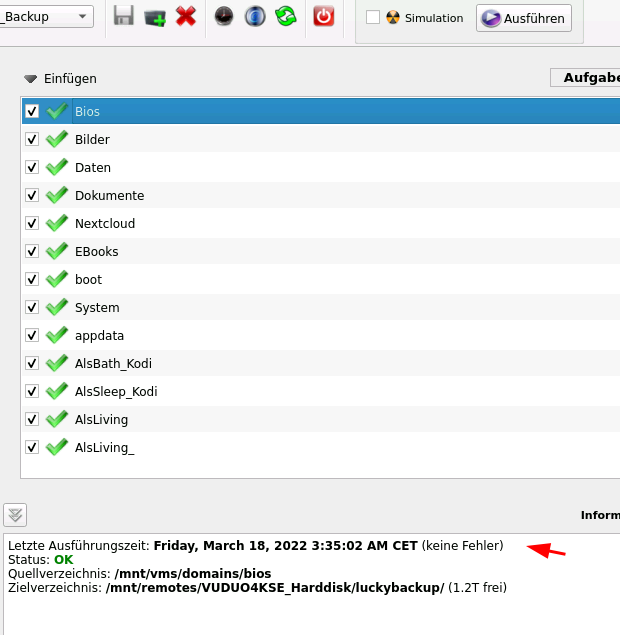Image resolution: width=620 pixels, height=635 pixels.
Task: Select the Bilder task row
Action: click(x=321, y=139)
